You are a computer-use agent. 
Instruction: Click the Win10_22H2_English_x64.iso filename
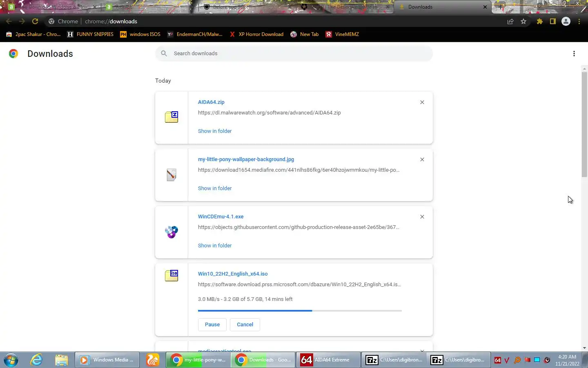click(233, 274)
